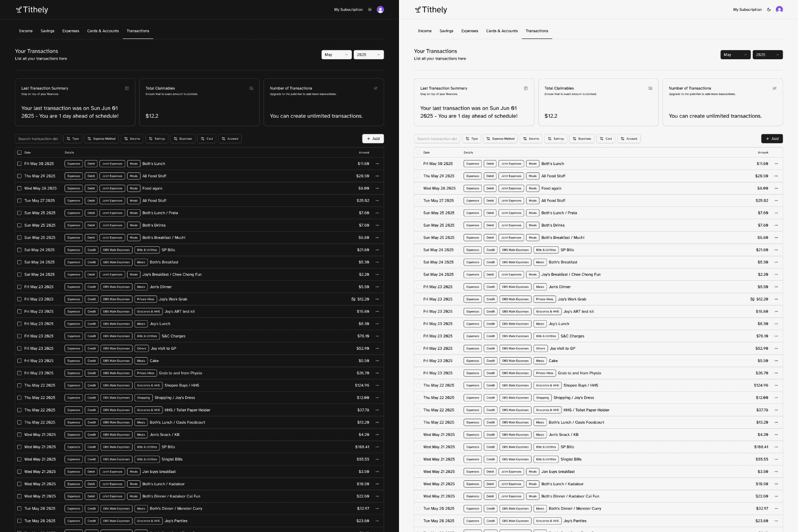The image size is (798, 532).
Task: Open row menu for Joy visit to GP, light view
Action: [776, 348]
